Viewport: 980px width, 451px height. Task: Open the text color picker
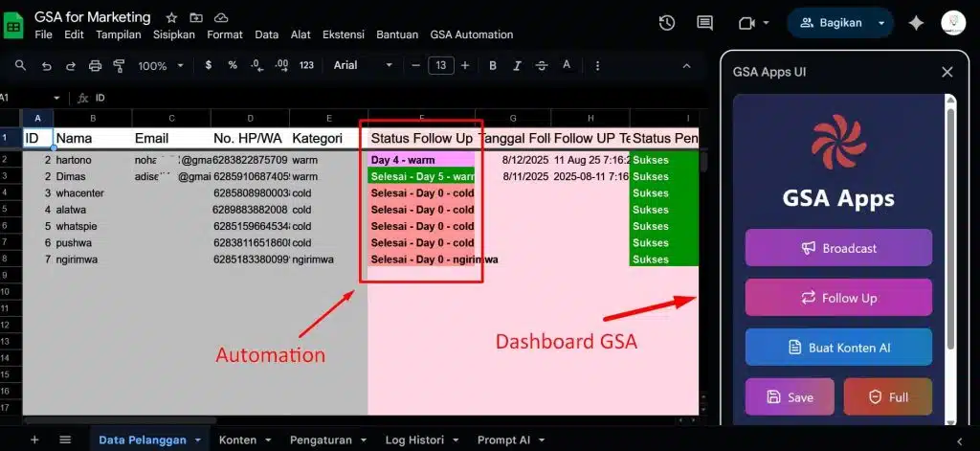pos(567,65)
